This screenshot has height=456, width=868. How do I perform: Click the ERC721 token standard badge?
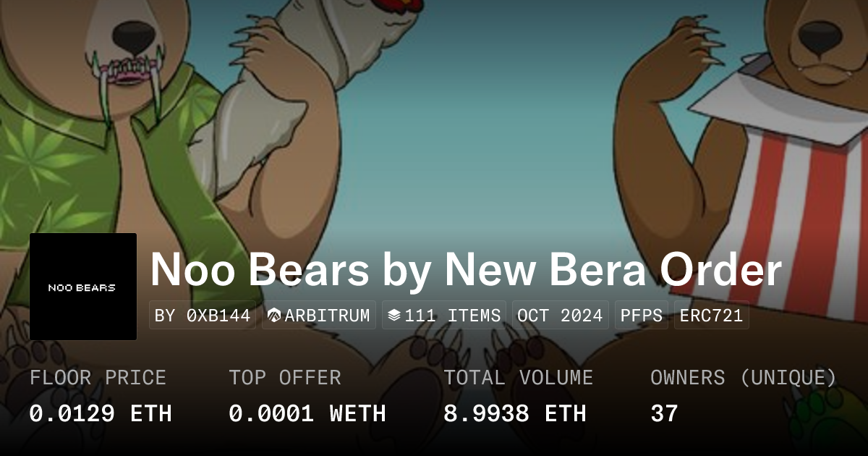coord(711,316)
